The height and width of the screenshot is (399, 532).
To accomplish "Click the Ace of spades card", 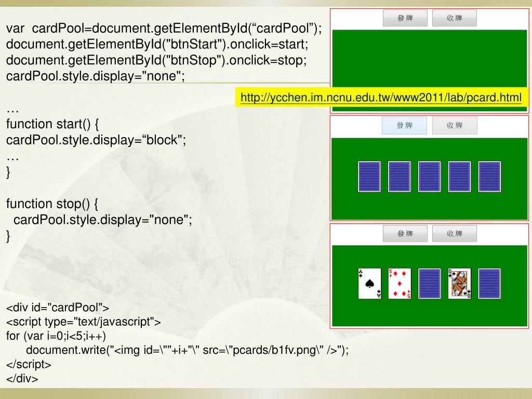I will [x=369, y=284].
